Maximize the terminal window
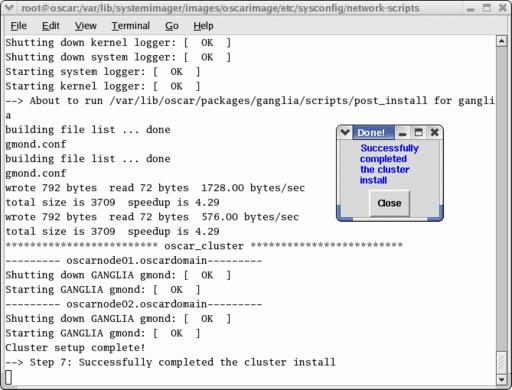 [x=487, y=7]
